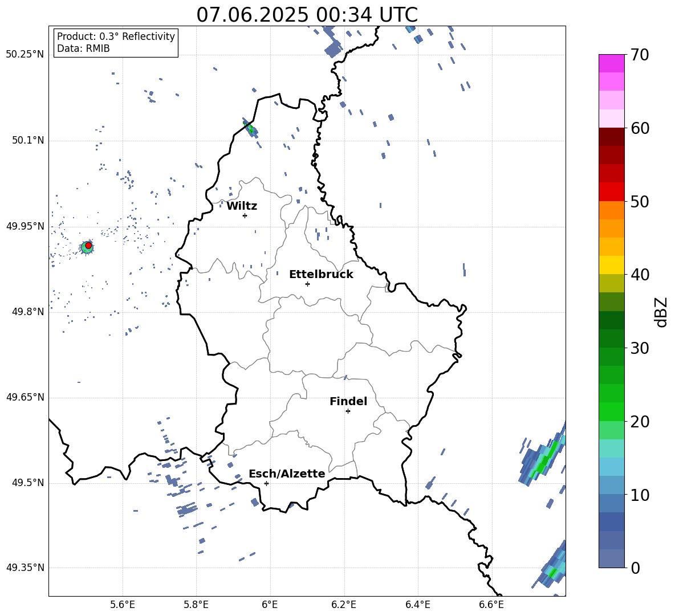Click the 49.35°N latitude label

(x=25, y=568)
